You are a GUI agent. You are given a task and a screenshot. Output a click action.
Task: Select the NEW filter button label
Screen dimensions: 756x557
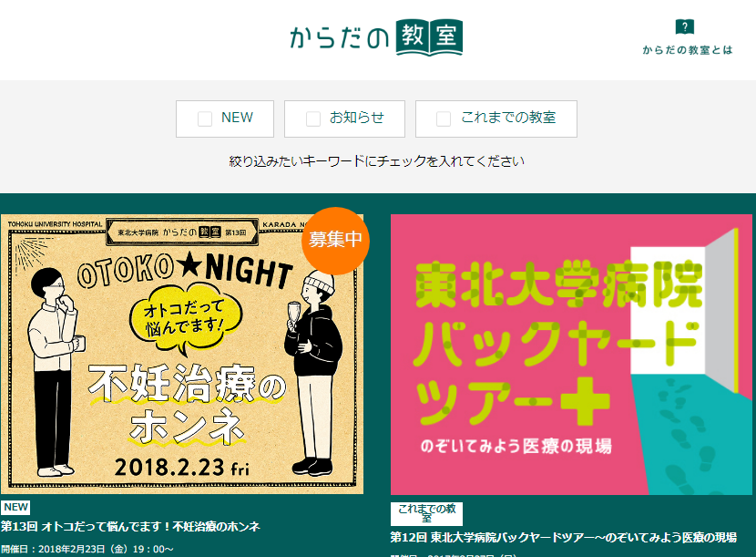(x=237, y=118)
